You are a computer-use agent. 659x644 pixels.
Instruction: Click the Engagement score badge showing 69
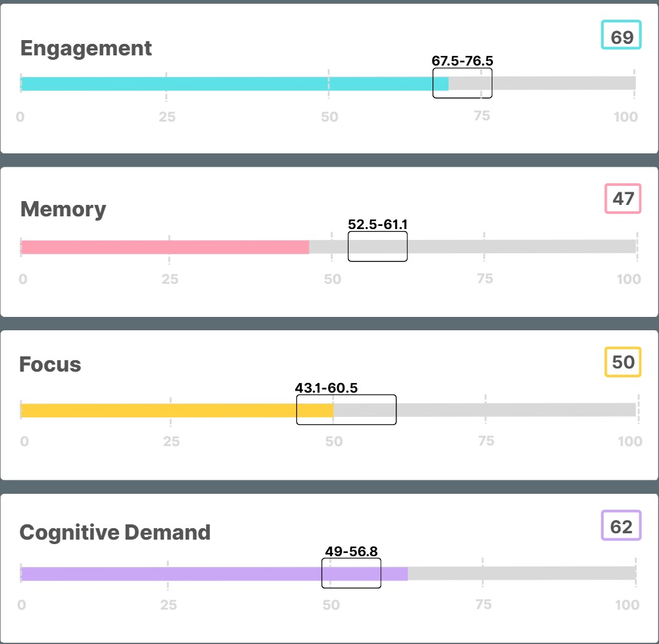coord(621,37)
